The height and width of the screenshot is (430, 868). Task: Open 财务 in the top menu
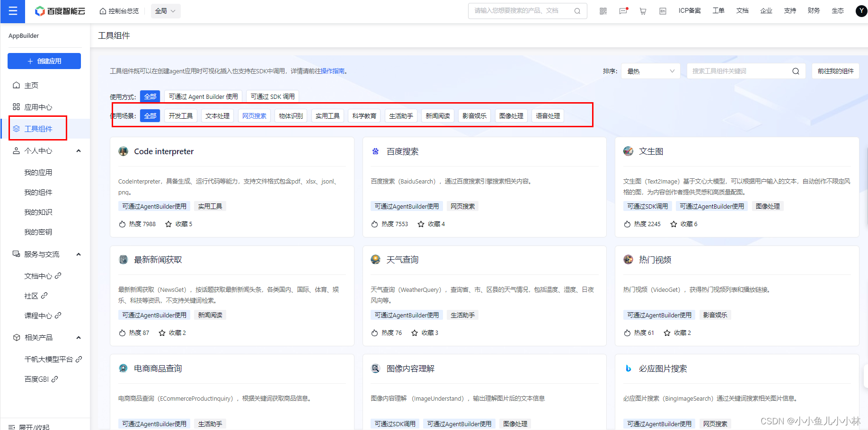pyautogui.click(x=814, y=11)
